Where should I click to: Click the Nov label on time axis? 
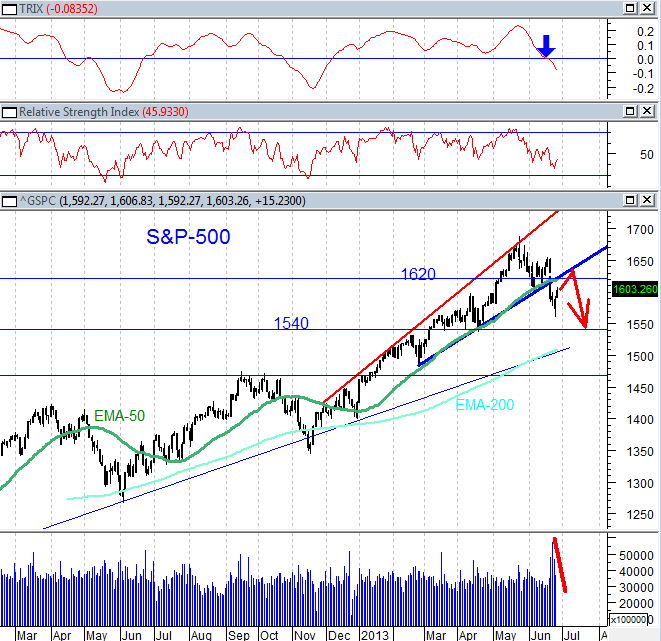pyautogui.click(x=304, y=635)
